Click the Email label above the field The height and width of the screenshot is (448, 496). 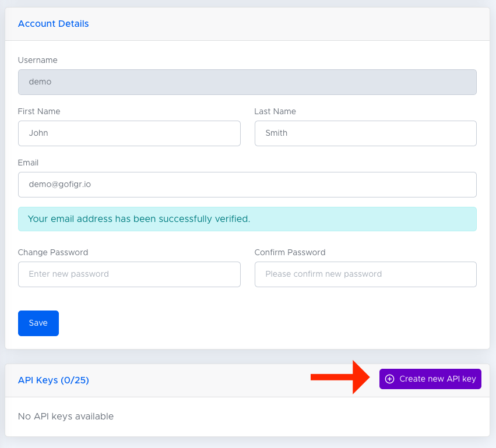28,163
